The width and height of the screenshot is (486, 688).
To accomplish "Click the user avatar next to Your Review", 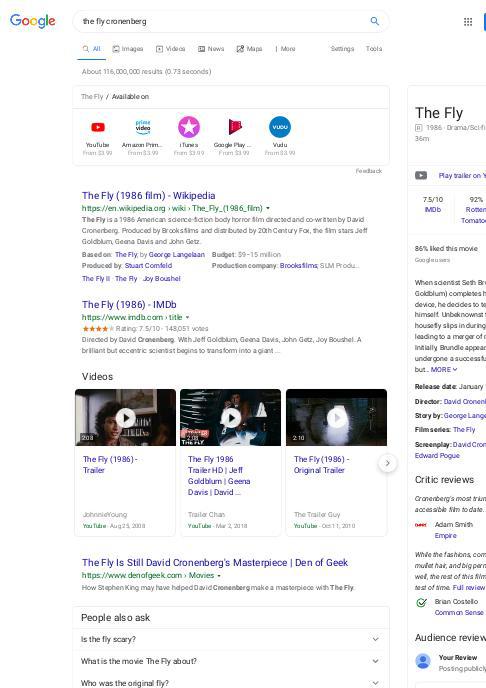I will pyautogui.click(x=423, y=661).
